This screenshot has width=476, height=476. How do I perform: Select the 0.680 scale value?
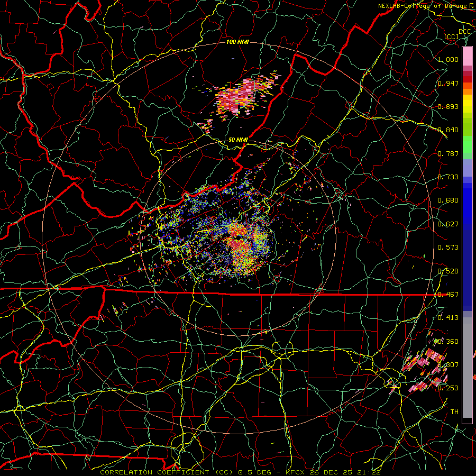[448, 200]
